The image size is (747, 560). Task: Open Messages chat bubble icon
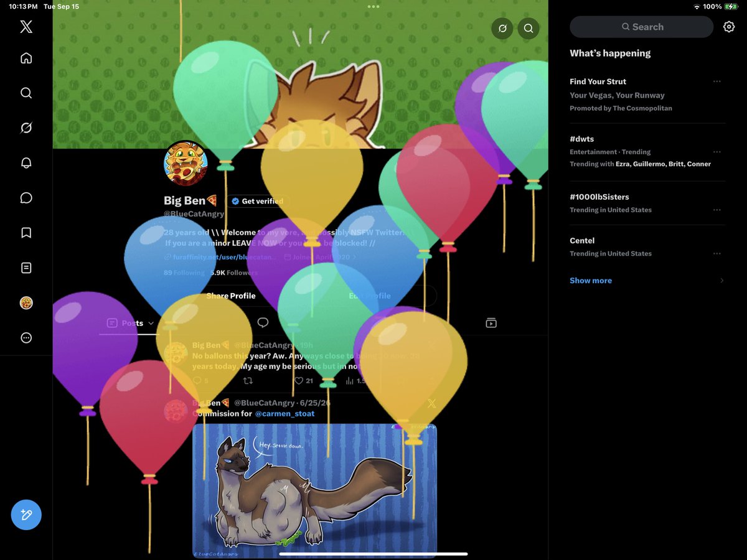point(26,198)
